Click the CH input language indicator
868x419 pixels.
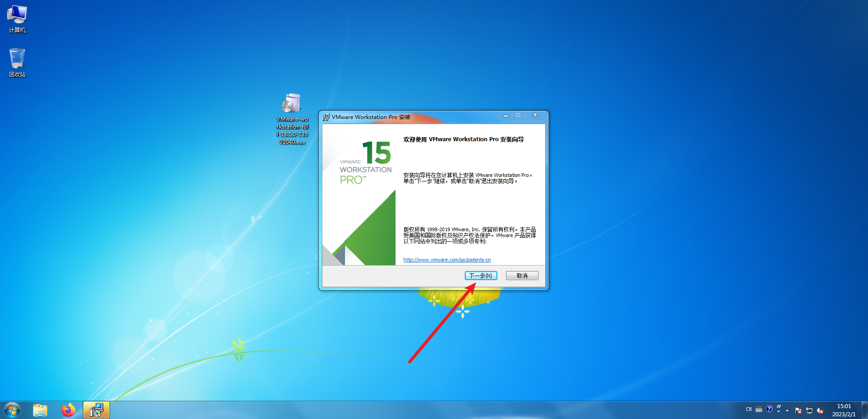click(x=749, y=409)
